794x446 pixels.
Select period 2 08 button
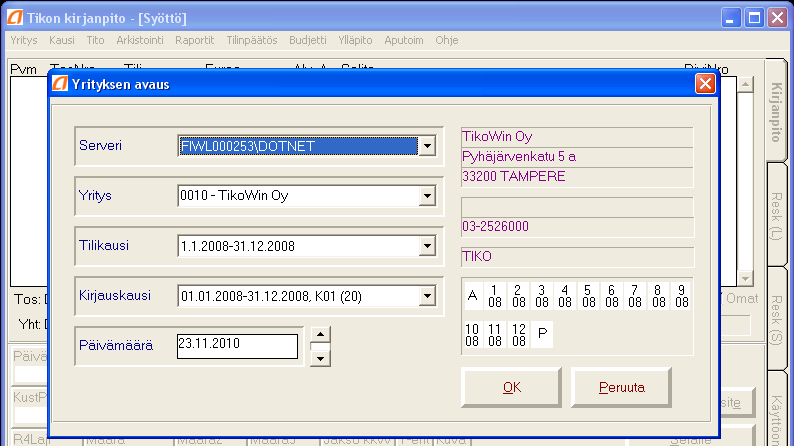click(519, 296)
